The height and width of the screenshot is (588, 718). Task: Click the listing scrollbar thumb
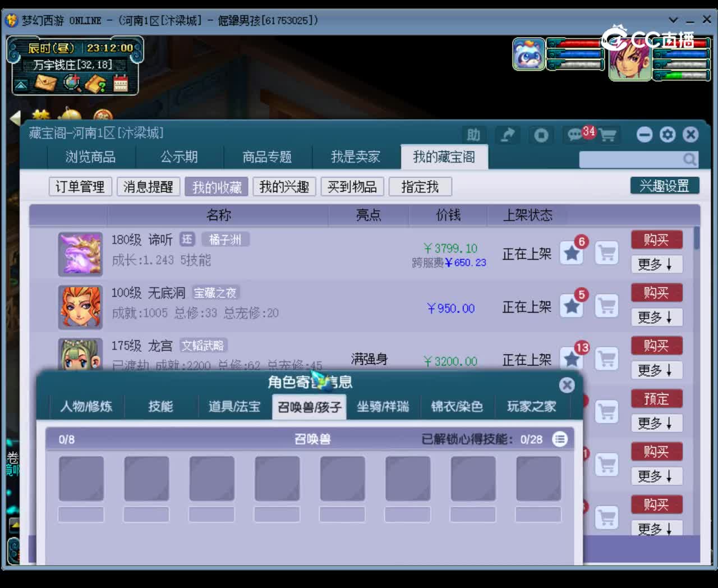tap(697, 238)
